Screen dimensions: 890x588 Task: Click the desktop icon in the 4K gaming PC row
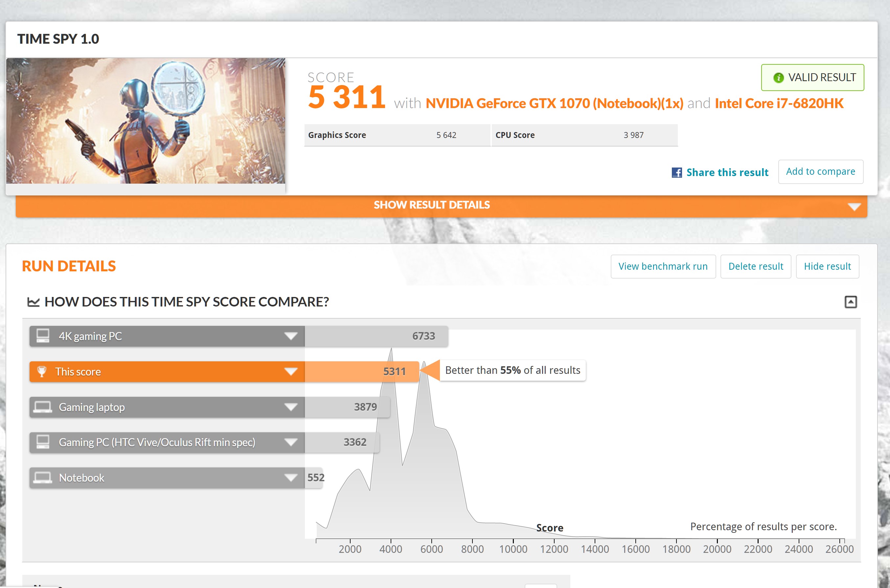[43, 336]
